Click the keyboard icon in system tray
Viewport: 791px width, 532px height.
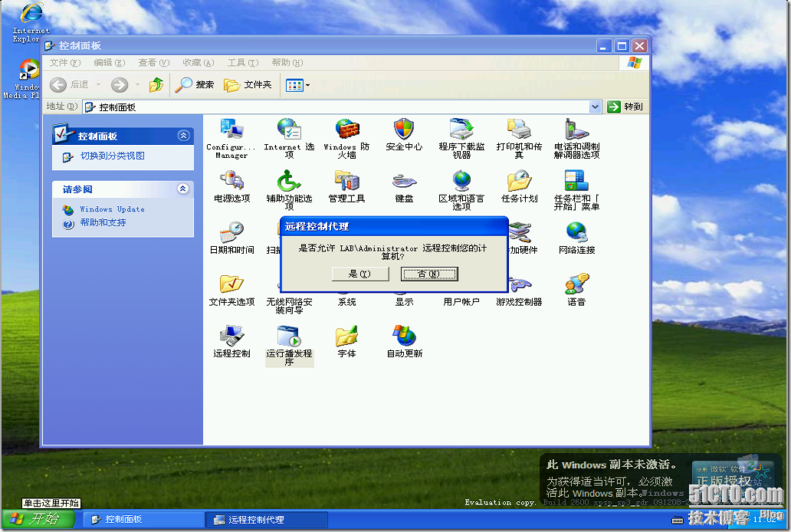678,520
